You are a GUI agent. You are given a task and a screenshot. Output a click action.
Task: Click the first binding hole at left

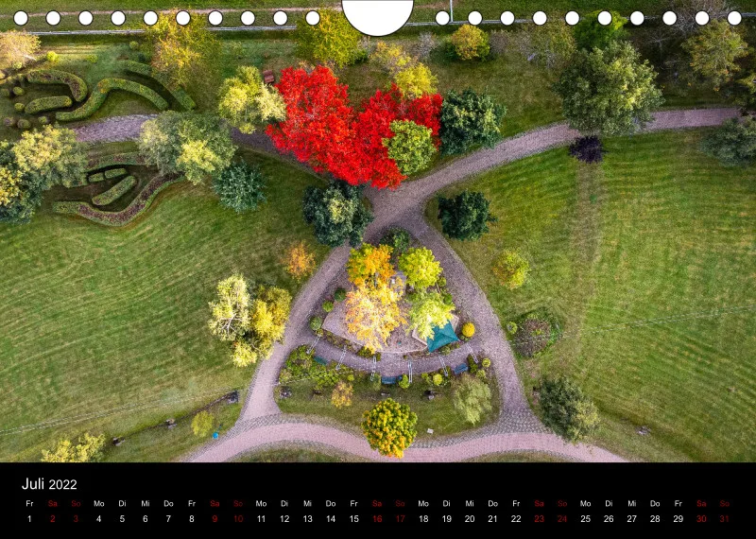pyautogui.click(x=21, y=18)
